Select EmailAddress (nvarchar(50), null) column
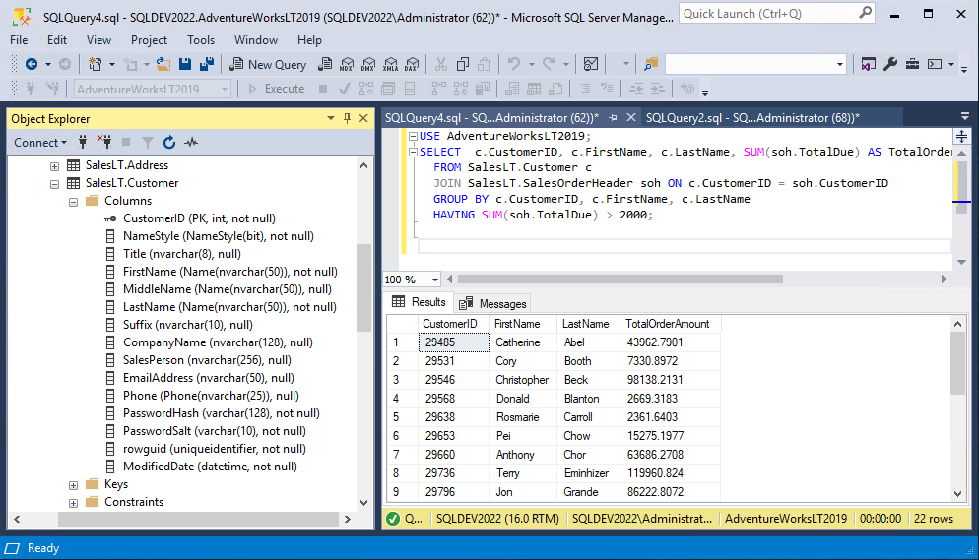The height and width of the screenshot is (560, 979). point(209,378)
